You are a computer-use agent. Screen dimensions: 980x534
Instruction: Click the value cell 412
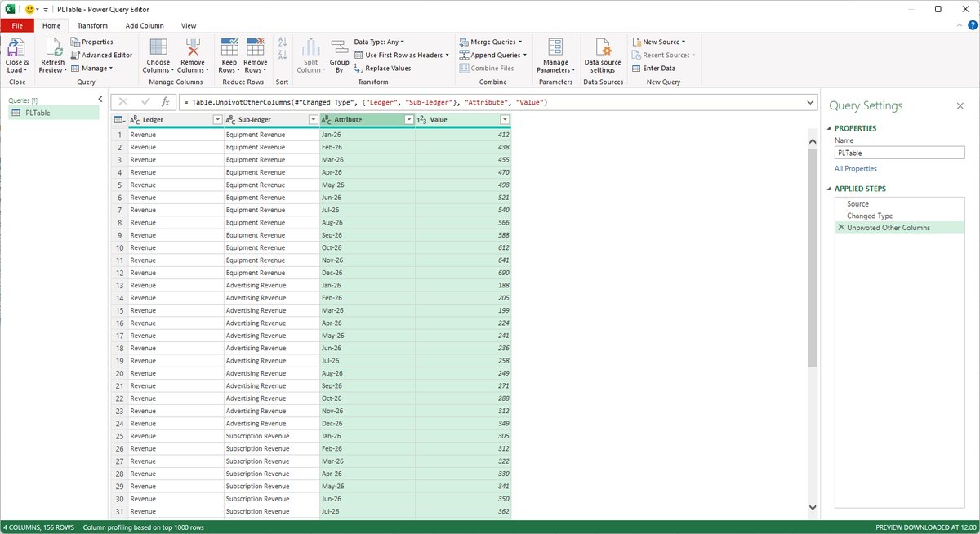point(463,135)
